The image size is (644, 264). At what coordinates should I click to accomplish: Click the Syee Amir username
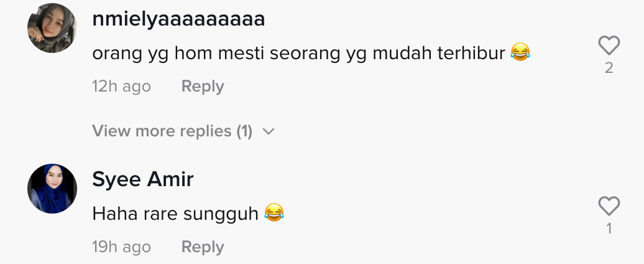[143, 179]
